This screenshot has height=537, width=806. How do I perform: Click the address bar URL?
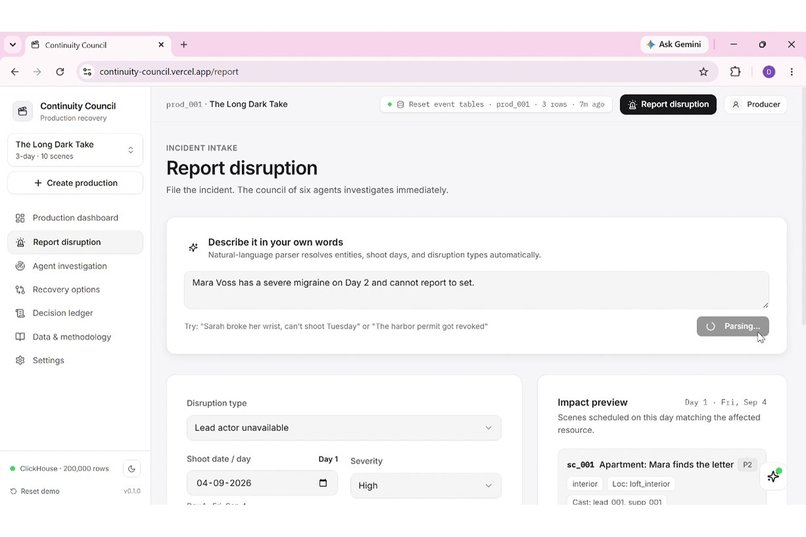point(169,72)
